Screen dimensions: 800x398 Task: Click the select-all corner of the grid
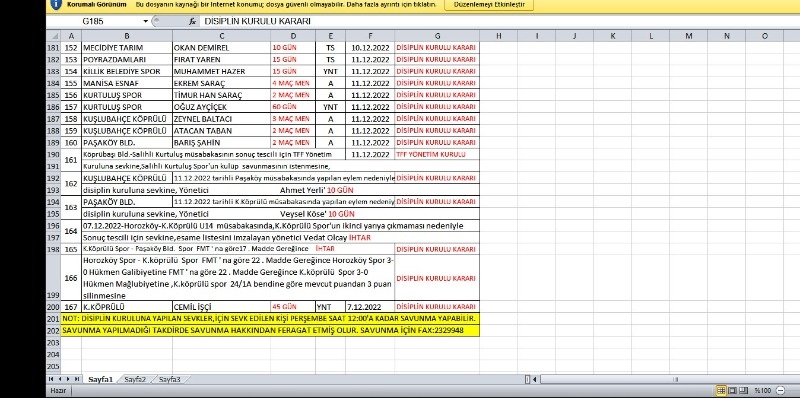pos(53,36)
